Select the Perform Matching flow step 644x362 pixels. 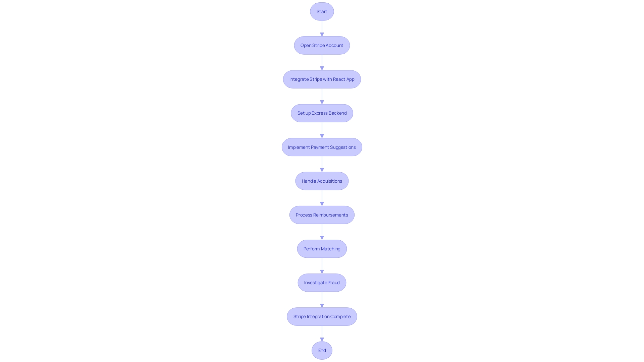pyautogui.click(x=322, y=248)
